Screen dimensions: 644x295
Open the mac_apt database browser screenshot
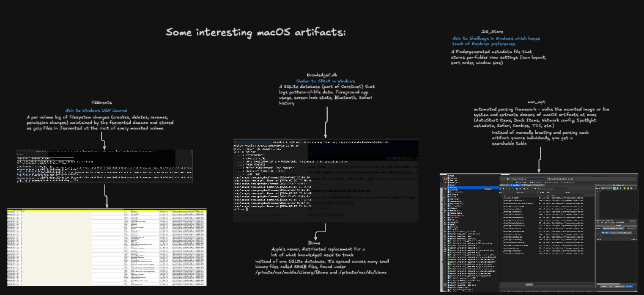[x=539, y=233]
